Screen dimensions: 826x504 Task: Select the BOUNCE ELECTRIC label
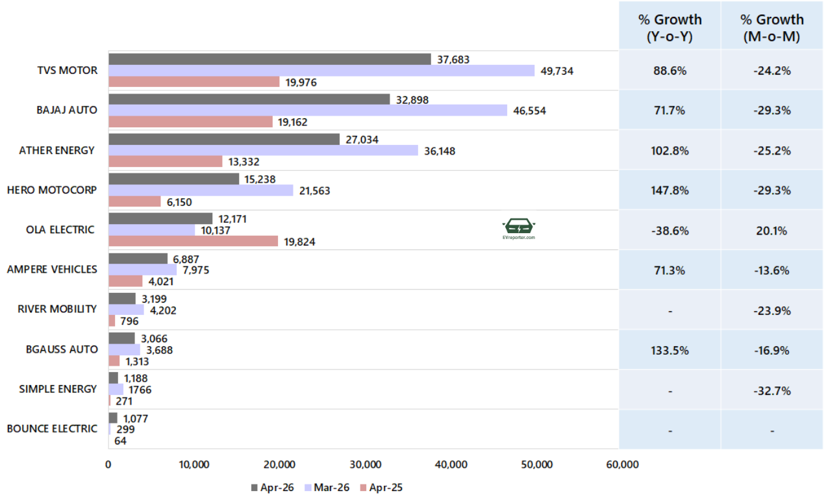tap(52, 428)
